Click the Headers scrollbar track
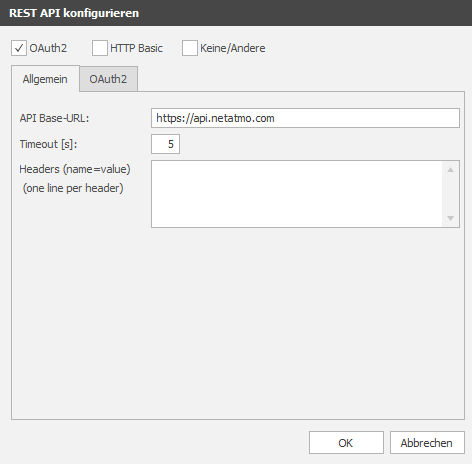The image size is (472, 464). click(451, 194)
